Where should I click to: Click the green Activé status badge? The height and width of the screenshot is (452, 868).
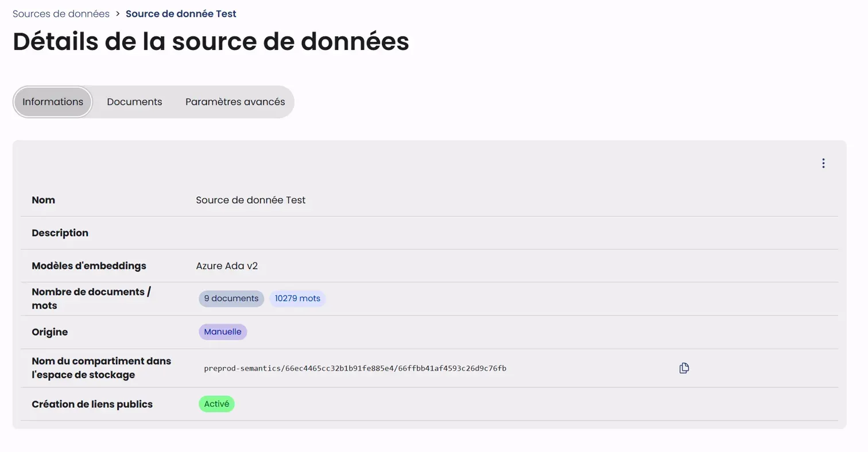216,404
